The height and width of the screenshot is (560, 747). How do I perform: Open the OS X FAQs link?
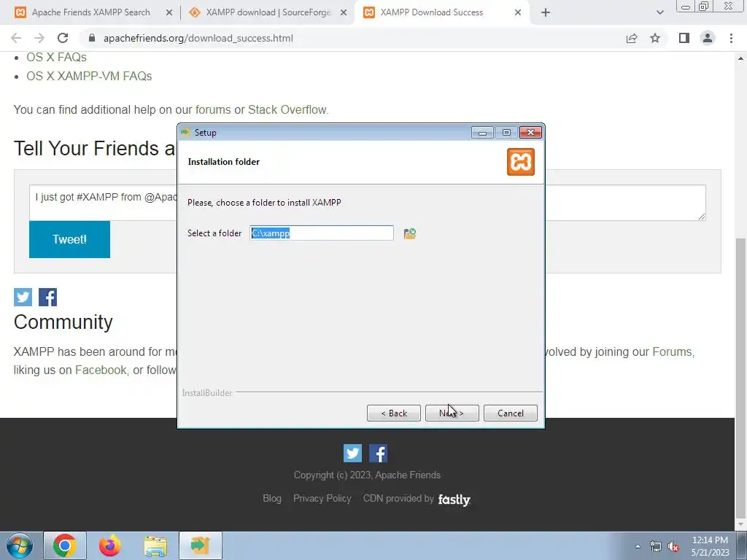[x=56, y=57]
